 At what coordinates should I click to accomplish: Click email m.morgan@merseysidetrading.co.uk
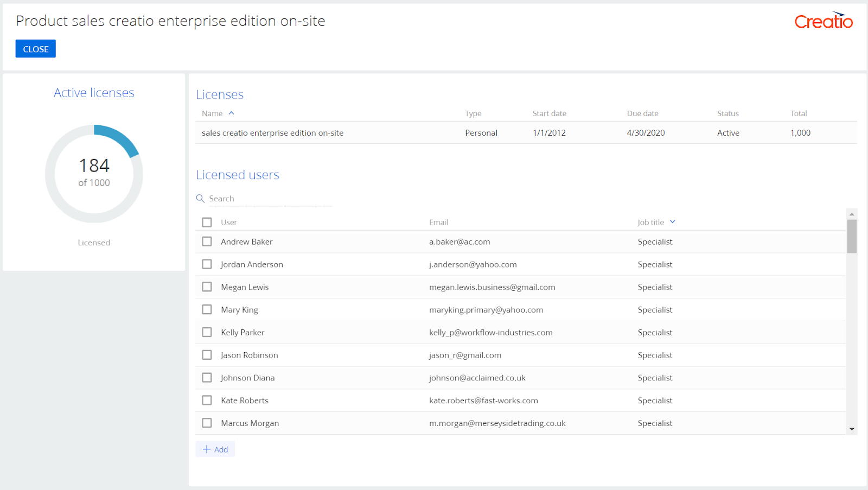[497, 423]
